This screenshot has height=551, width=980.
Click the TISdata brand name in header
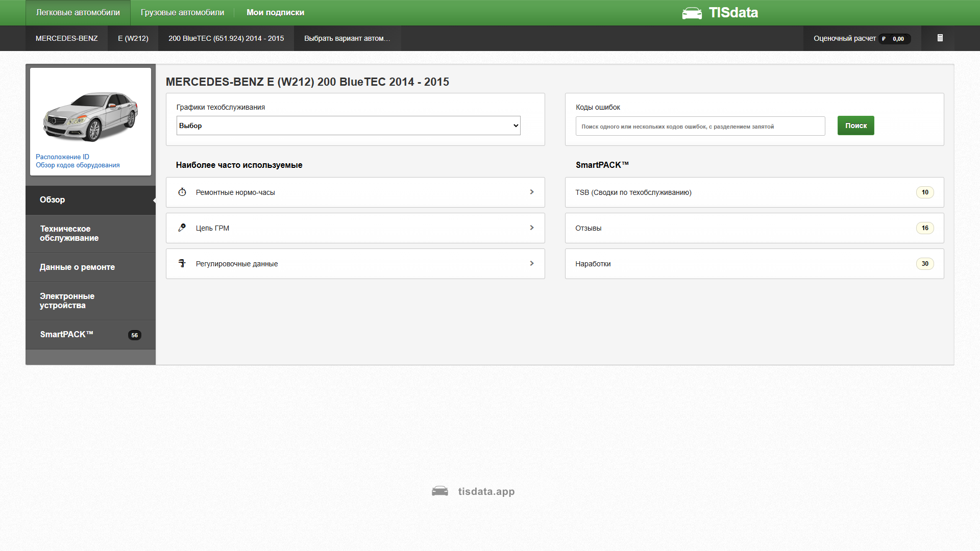coord(733,13)
